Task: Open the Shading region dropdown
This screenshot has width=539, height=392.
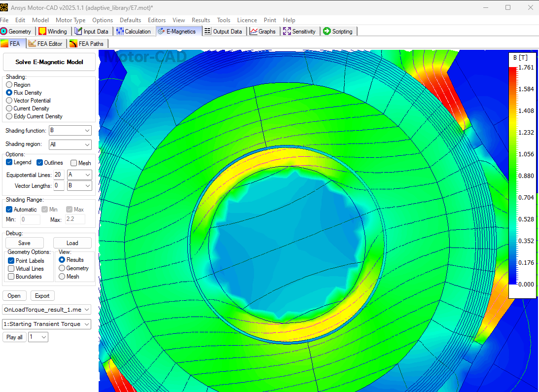Action: (x=70, y=144)
